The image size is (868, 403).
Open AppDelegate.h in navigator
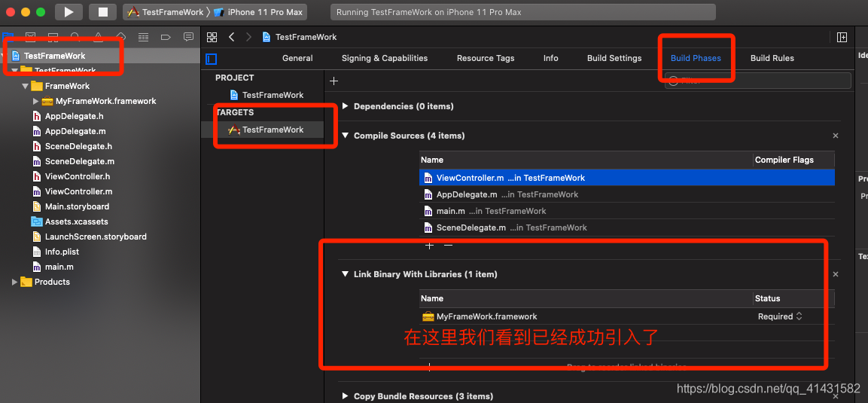[x=75, y=116]
